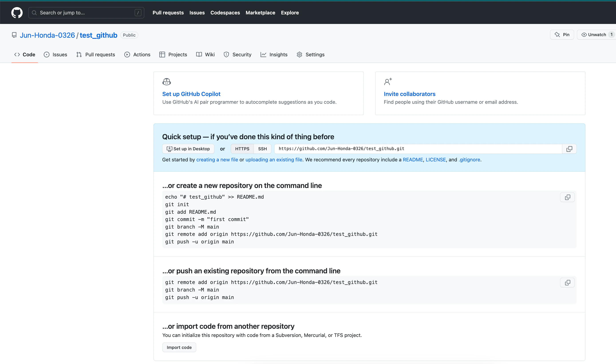Image resolution: width=616 pixels, height=364 pixels.
Task: Click the invite collaborators person icon
Action: pyautogui.click(x=388, y=81)
